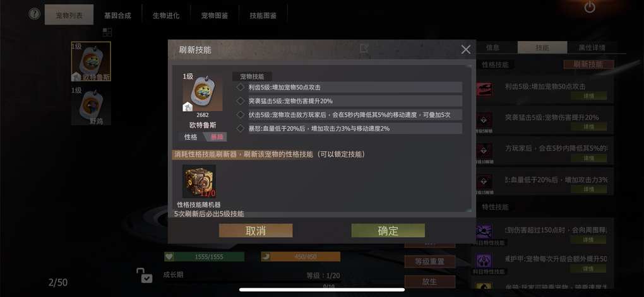Image resolution: width=644 pixels, height=297 pixels.
Task: Lock the 突袭猛击5级 skill diamond checkbox
Action: point(241,101)
